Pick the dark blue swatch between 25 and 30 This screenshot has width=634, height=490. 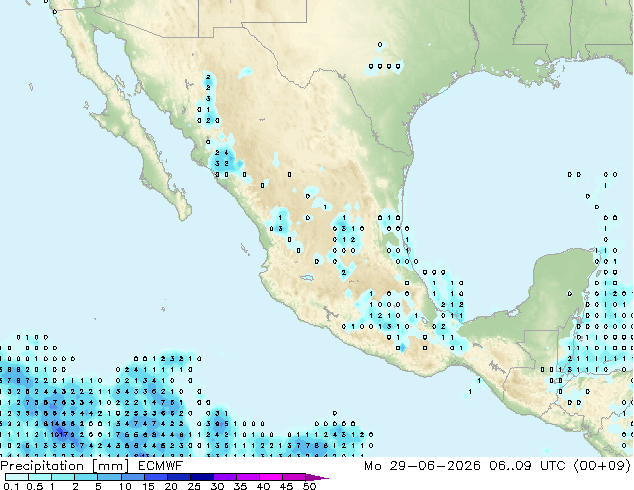click(x=201, y=477)
